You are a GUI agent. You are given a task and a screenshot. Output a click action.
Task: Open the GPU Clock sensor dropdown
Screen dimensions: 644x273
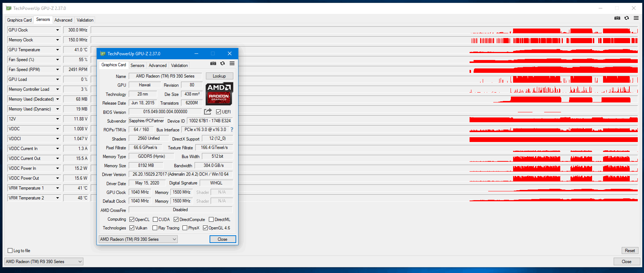[x=57, y=30]
